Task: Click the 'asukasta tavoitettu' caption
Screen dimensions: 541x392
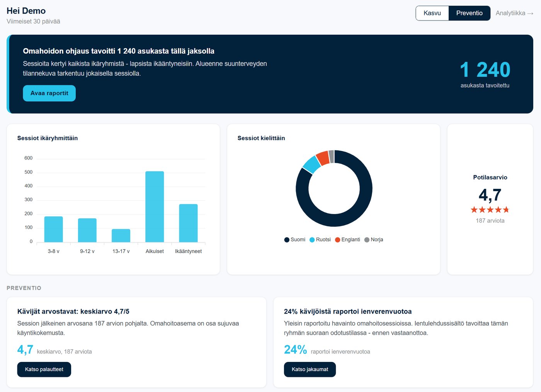Action: [485, 85]
